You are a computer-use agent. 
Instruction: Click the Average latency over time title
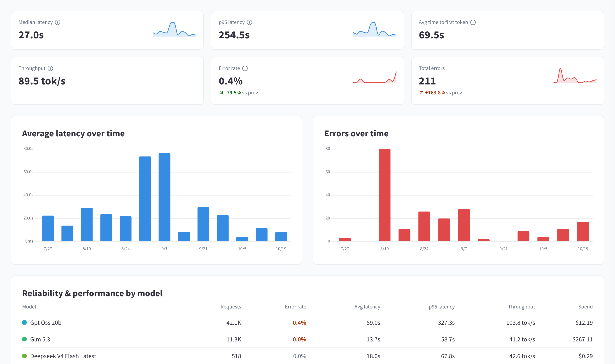point(73,133)
